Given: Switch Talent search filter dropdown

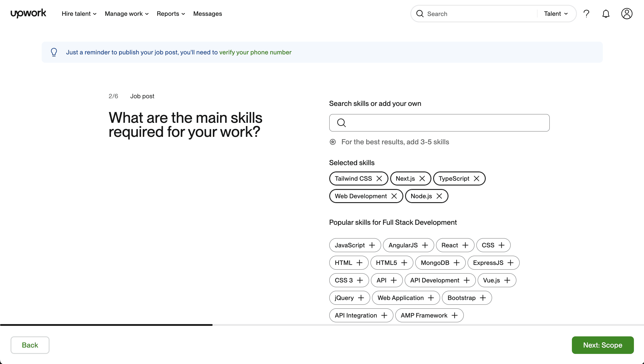Looking at the screenshot, I should (x=556, y=14).
